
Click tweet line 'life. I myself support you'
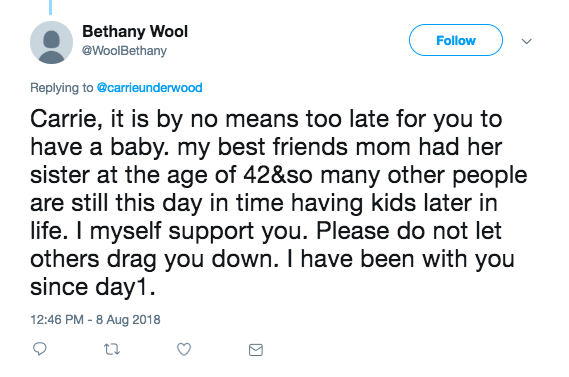[266, 231]
